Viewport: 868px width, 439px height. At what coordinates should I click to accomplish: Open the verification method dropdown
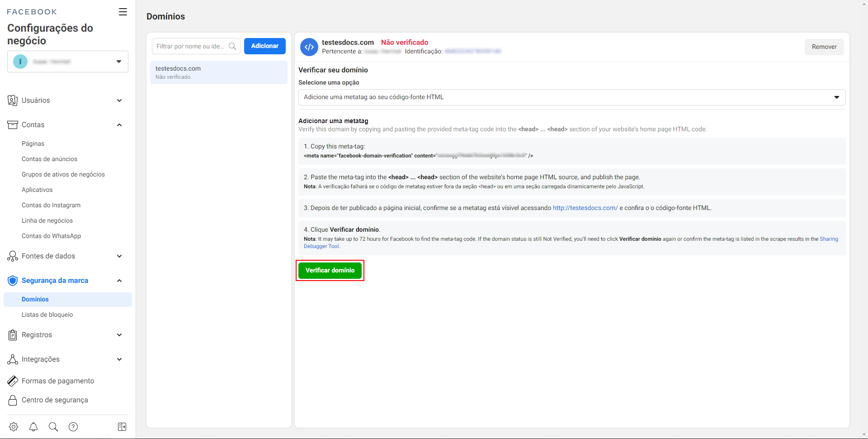(x=571, y=97)
